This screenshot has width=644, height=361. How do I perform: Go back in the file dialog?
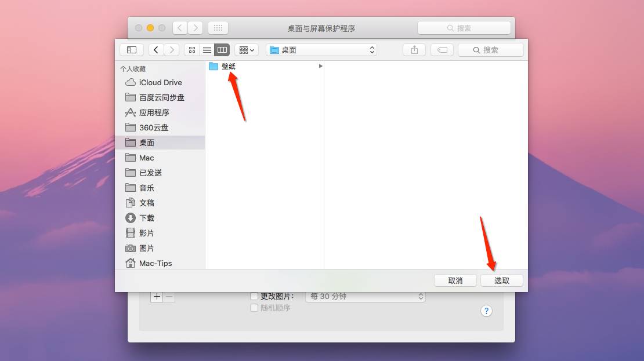click(x=156, y=50)
